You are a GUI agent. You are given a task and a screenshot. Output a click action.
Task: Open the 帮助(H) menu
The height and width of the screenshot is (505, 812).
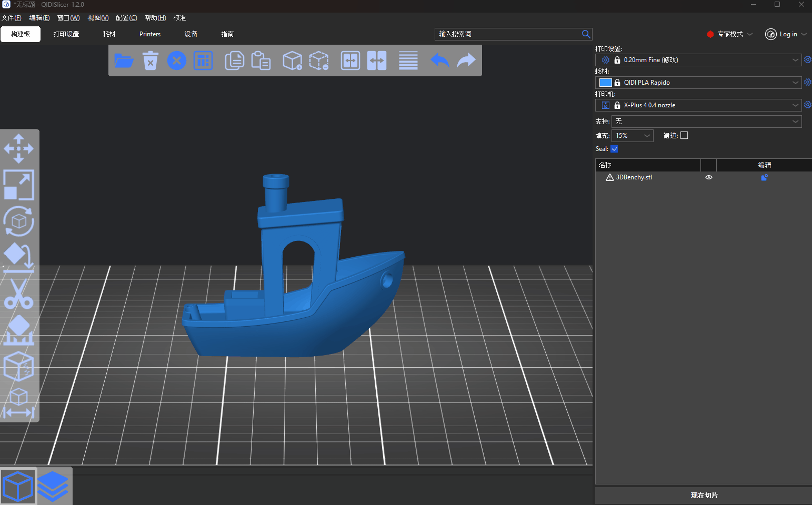(155, 18)
